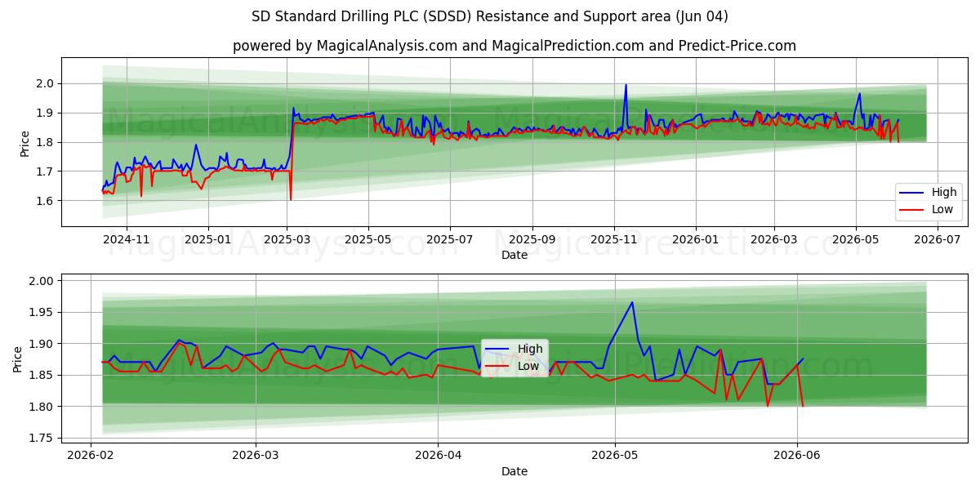980x490 pixels.
Task: Click the 2026-02 tick label on bottom chart
Action: click(x=91, y=456)
